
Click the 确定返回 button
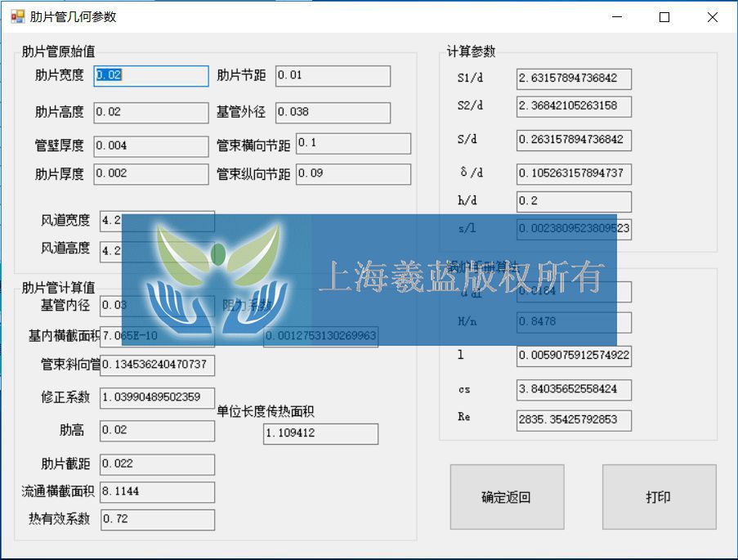[x=507, y=497]
